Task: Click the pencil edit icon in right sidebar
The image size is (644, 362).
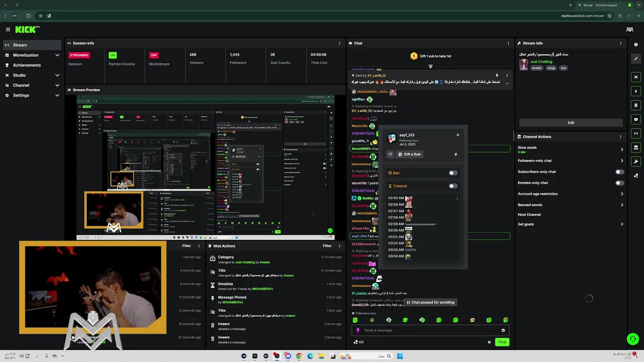Action: 636,59
